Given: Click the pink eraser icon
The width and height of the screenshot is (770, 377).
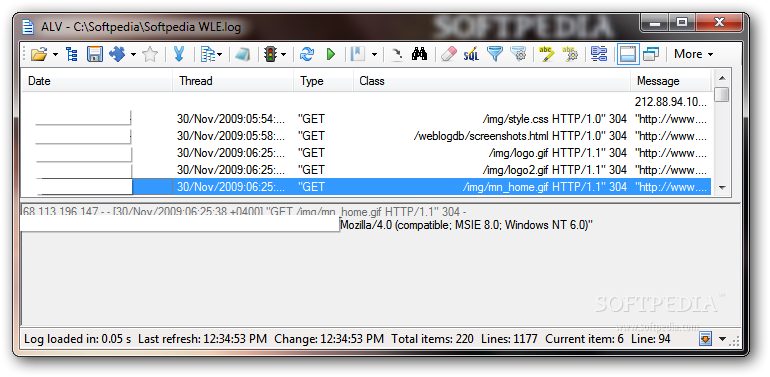Looking at the screenshot, I should pos(449,54).
